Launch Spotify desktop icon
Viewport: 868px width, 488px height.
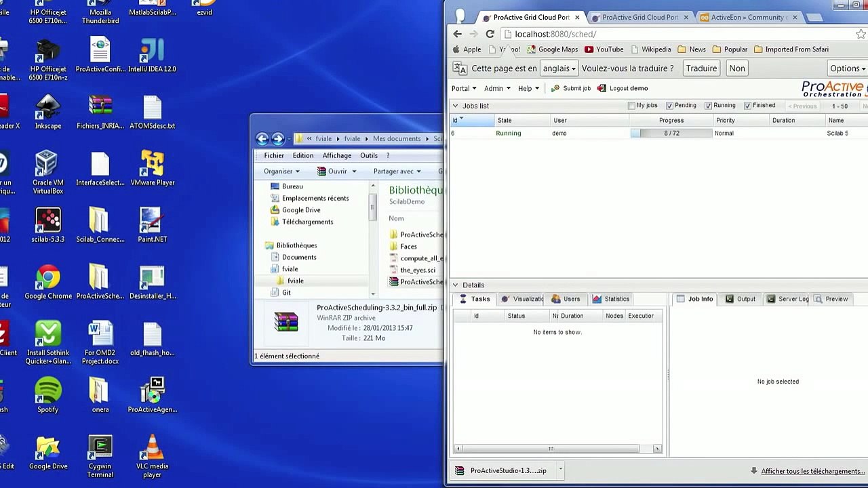click(x=47, y=396)
